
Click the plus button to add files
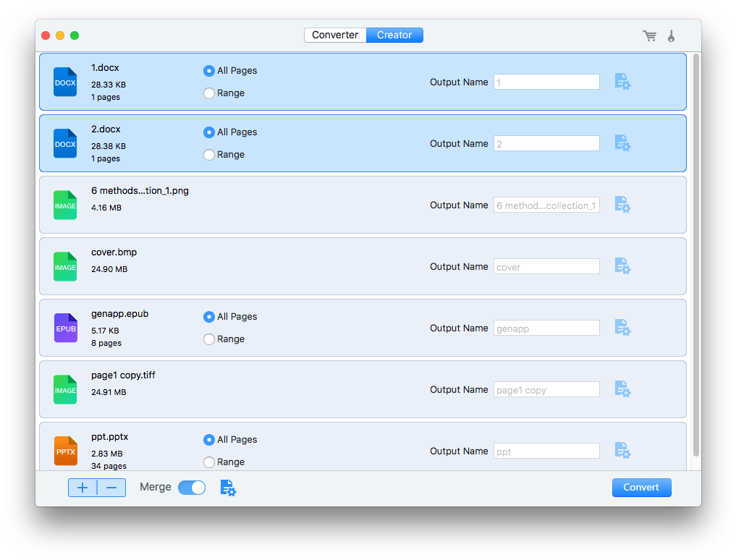(x=82, y=488)
